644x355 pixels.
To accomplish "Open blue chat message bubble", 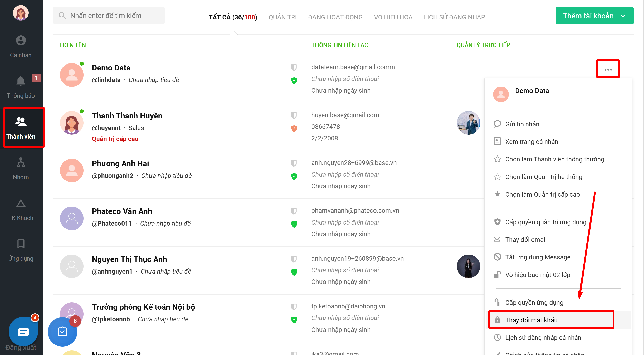I will [23, 332].
